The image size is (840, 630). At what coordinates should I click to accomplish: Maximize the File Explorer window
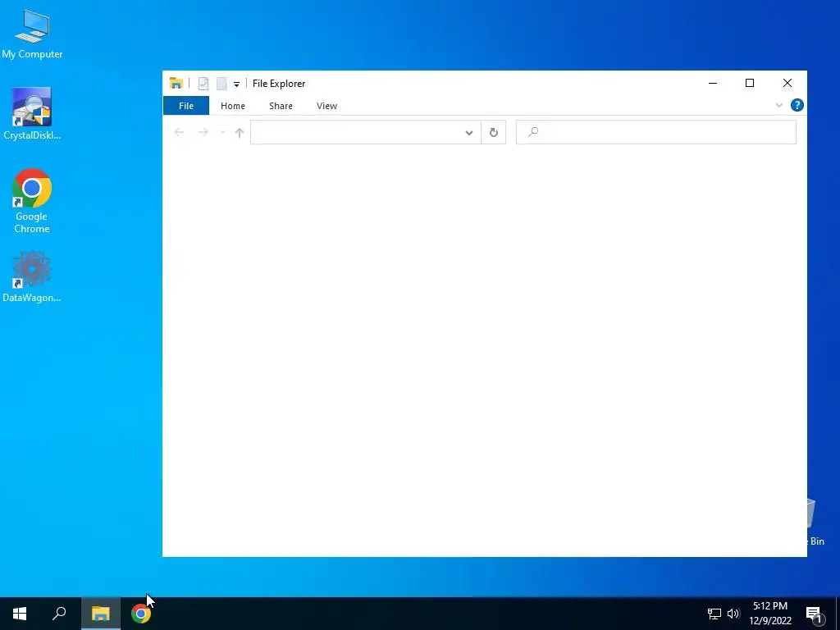tap(750, 83)
